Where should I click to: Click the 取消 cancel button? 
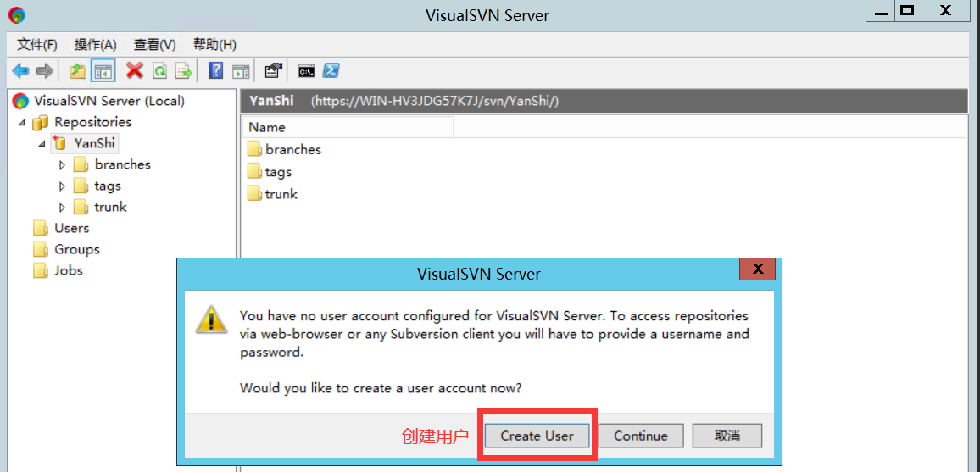click(x=727, y=436)
